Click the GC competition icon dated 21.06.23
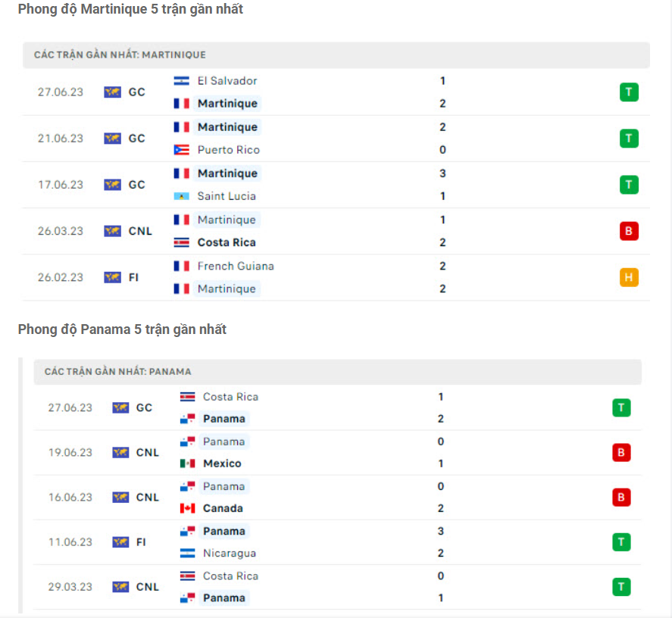 [113, 139]
